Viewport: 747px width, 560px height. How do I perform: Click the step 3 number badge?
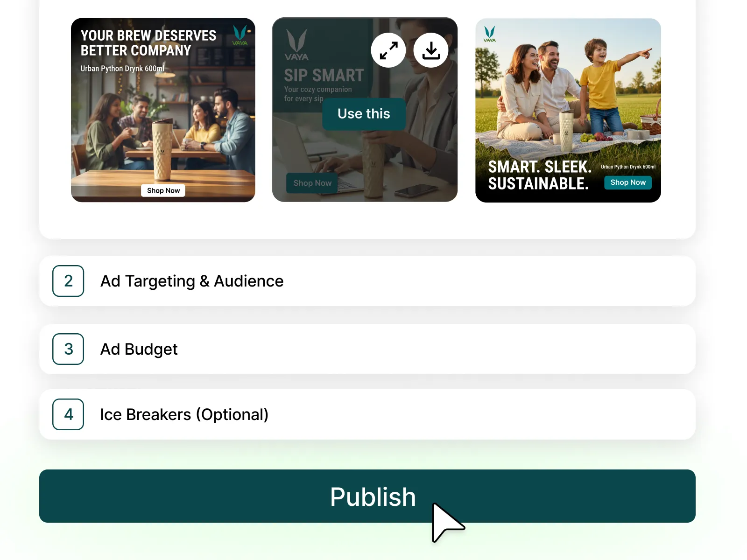click(x=68, y=349)
